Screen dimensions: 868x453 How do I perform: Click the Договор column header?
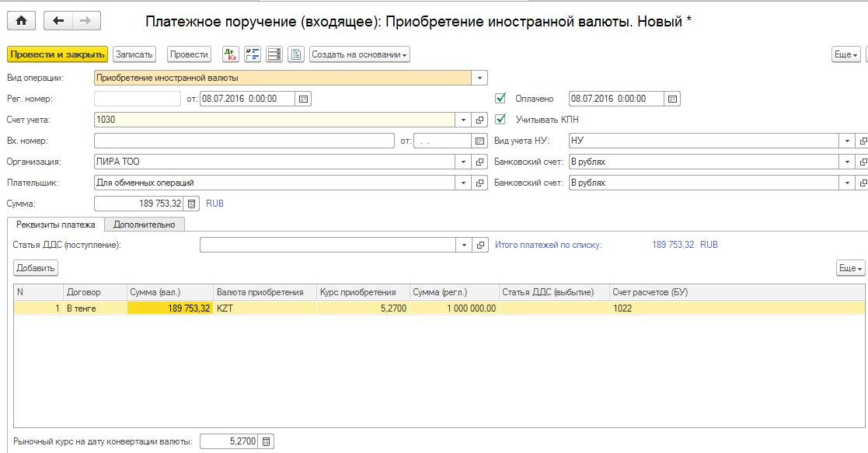pyautogui.click(x=96, y=292)
